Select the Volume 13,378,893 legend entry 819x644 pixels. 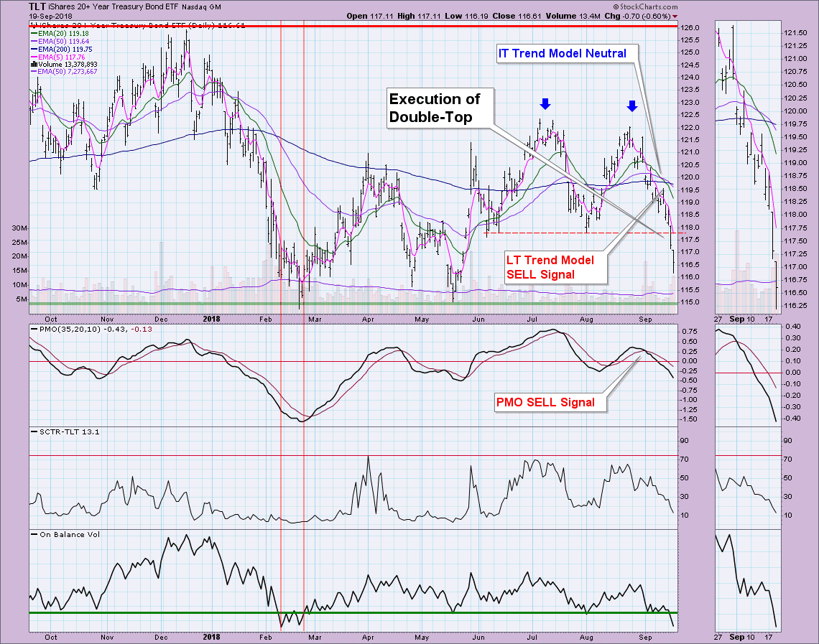64,64
